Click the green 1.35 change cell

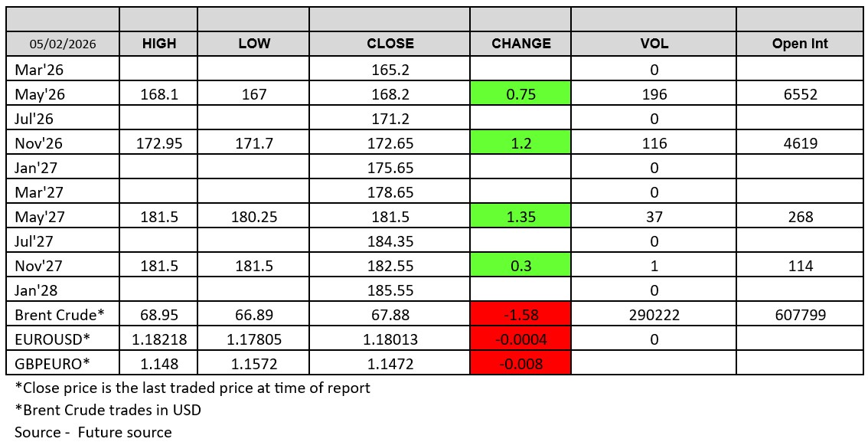(x=520, y=217)
